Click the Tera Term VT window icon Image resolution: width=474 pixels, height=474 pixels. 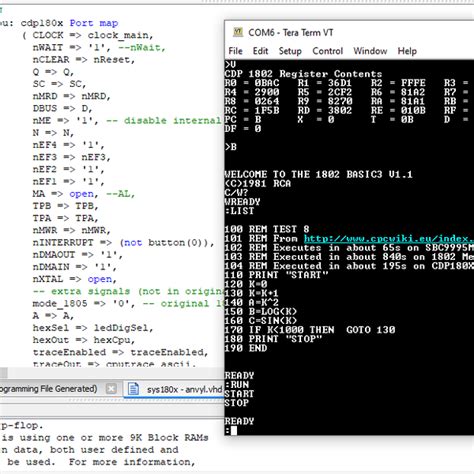238,32
